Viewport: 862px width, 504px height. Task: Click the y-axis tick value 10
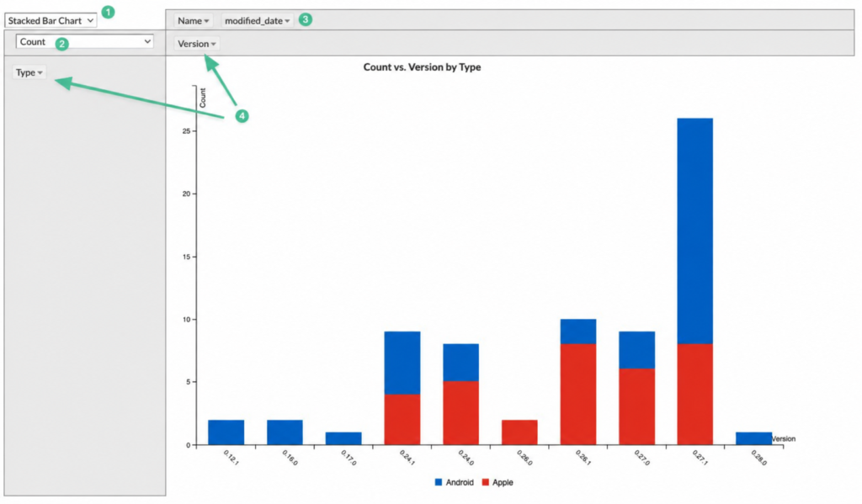click(x=187, y=320)
